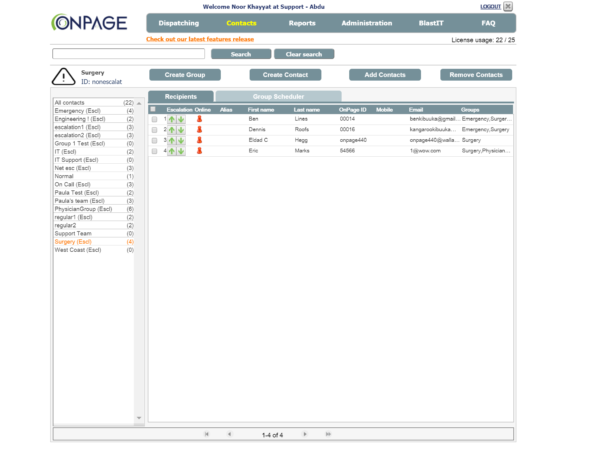Check the box for Ben Lines
Image resolution: width=600 pixels, height=454 pixels.
154,119
